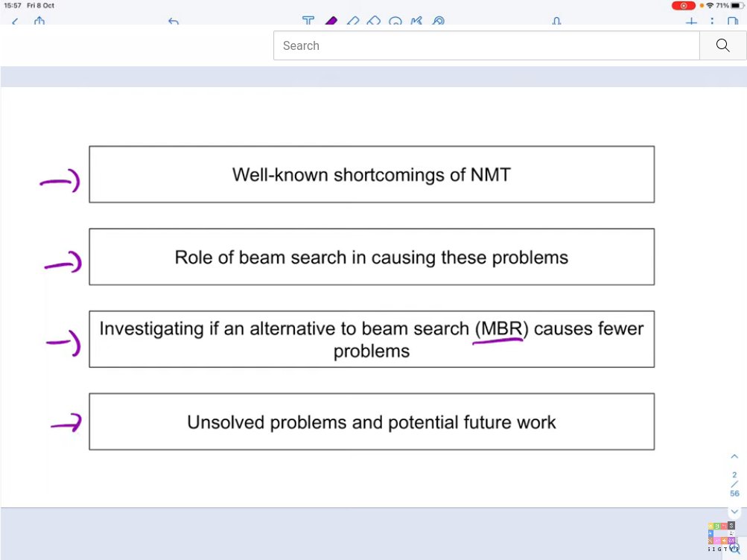Click the zoom magnifier near SIGTYP logo
This screenshot has width=747, height=560.
point(736,549)
